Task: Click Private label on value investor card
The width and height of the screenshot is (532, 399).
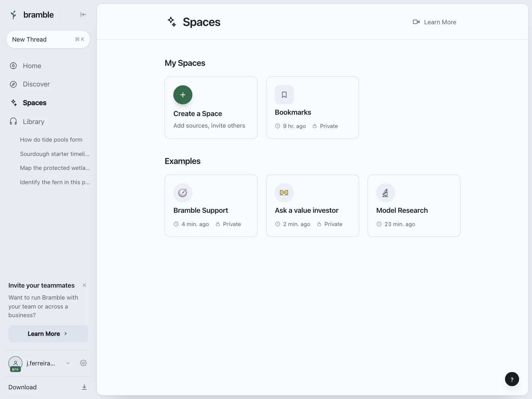Action: [333, 224]
